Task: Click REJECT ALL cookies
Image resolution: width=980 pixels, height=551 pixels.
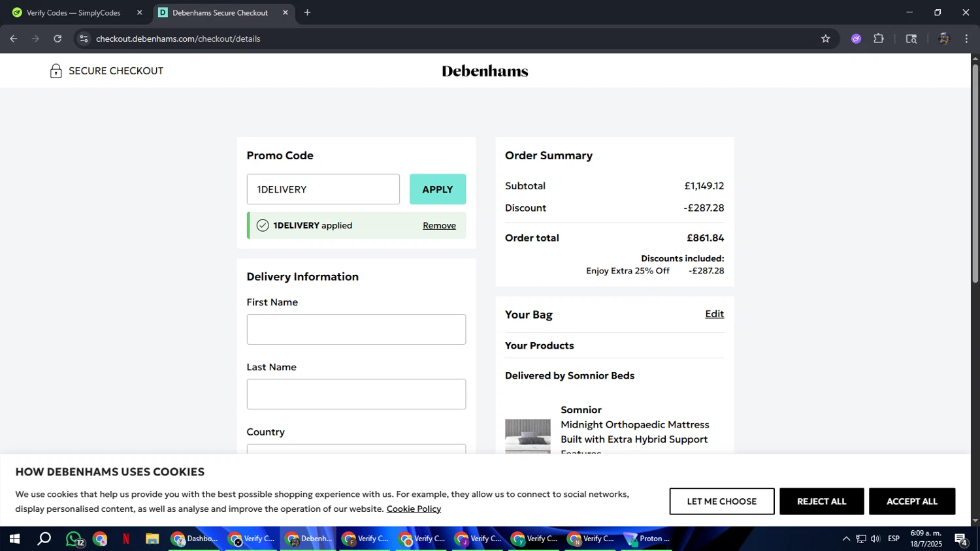Action: click(x=822, y=501)
